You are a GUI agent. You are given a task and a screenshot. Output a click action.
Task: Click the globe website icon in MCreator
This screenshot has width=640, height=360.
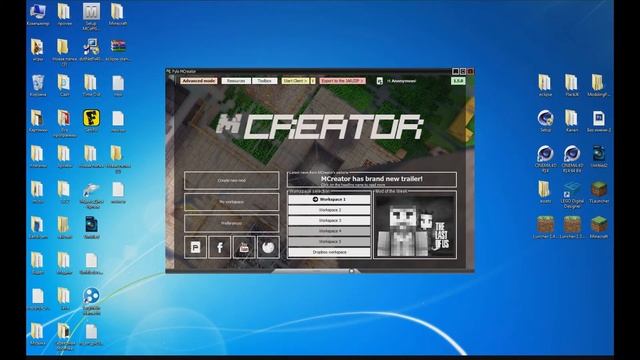[x=268, y=247]
